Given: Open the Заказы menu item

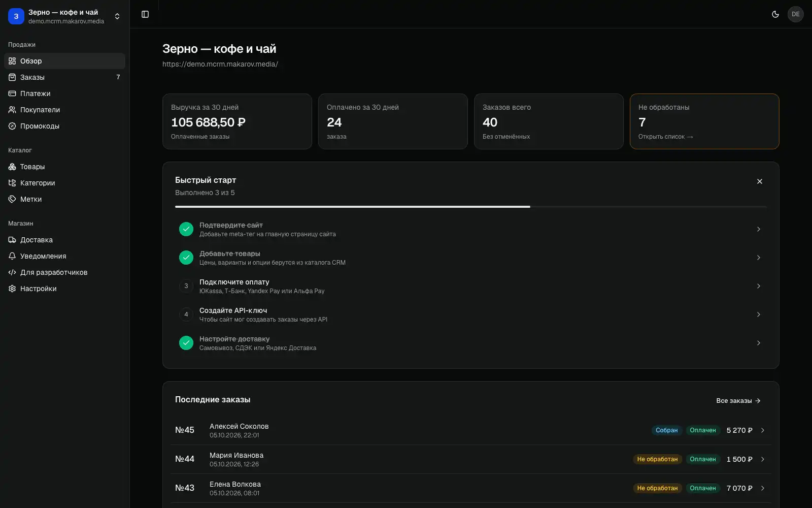Looking at the screenshot, I should point(64,77).
